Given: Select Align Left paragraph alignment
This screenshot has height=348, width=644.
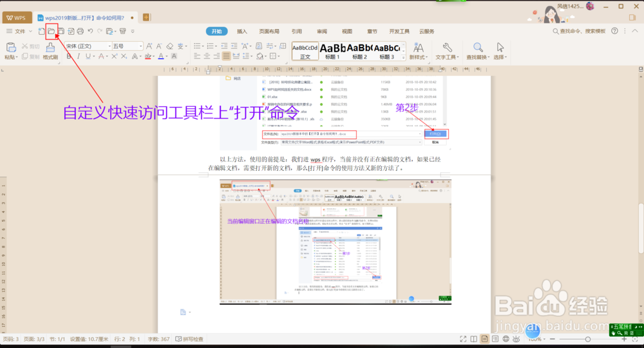Looking at the screenshot, I should pyautogui.click(x=197, y=56).
